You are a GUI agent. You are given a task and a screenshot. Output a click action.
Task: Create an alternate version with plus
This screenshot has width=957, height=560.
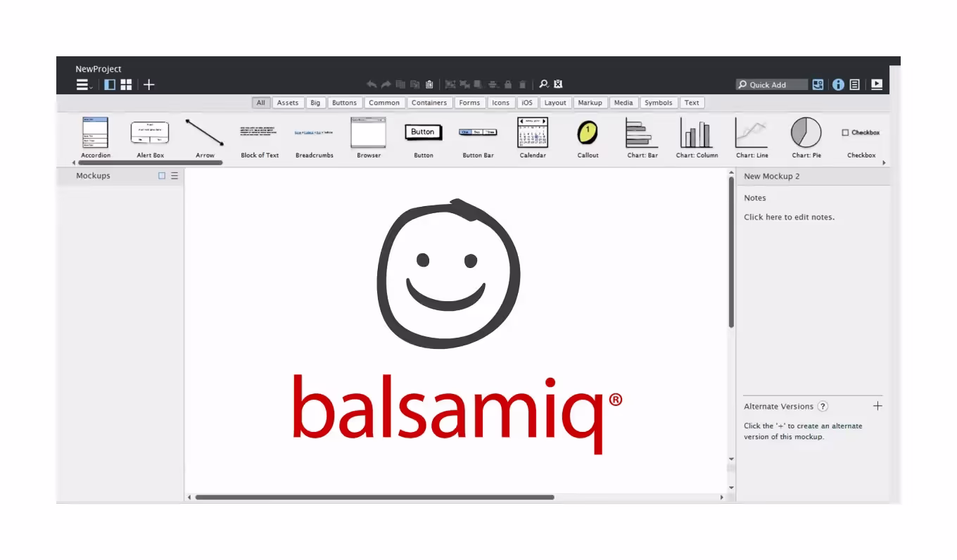point(877,406)
